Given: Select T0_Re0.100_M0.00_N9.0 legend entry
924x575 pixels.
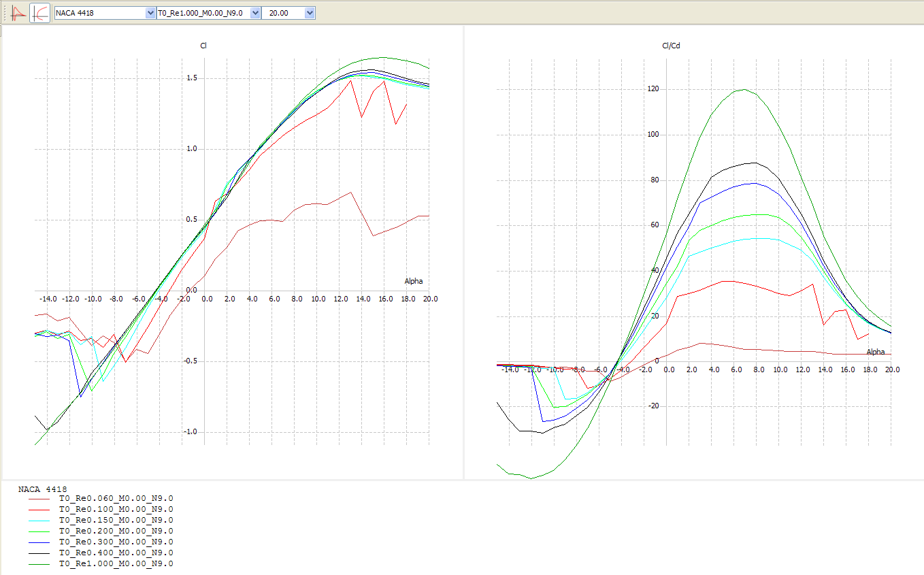Looking at the screenshot, I should (116, 509).
